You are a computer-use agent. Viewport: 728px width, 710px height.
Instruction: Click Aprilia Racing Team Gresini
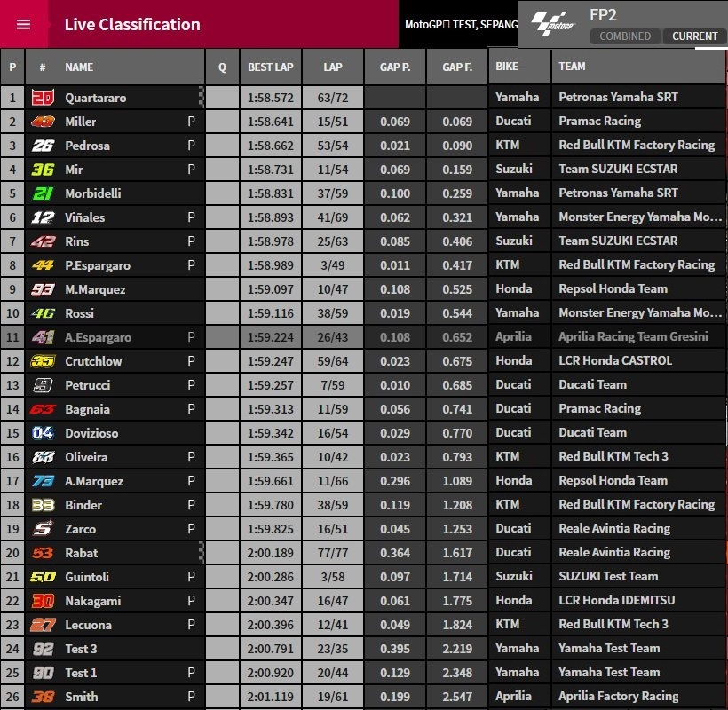(633, 336)
